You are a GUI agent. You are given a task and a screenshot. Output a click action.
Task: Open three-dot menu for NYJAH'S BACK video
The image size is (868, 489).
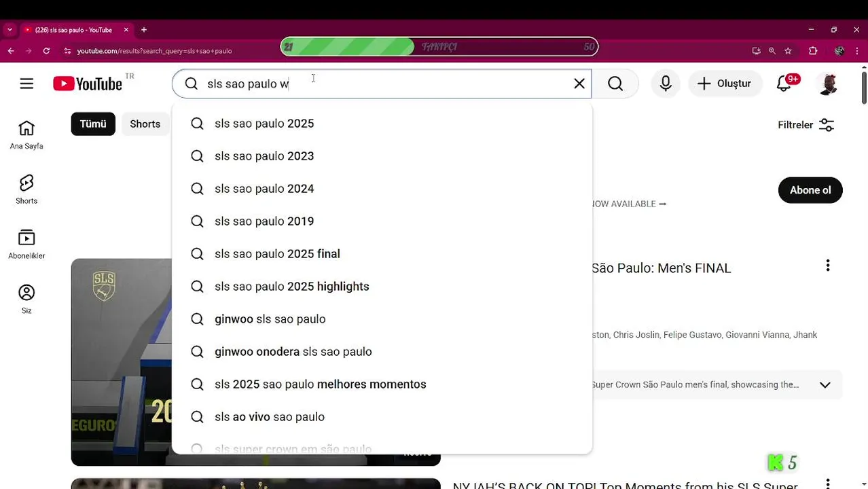click(x=827, y=484)
